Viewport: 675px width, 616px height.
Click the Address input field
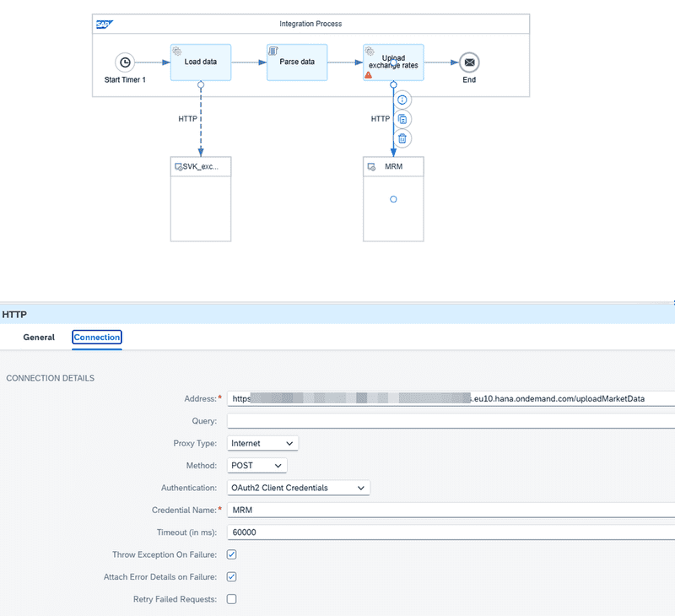click(451, 398)
